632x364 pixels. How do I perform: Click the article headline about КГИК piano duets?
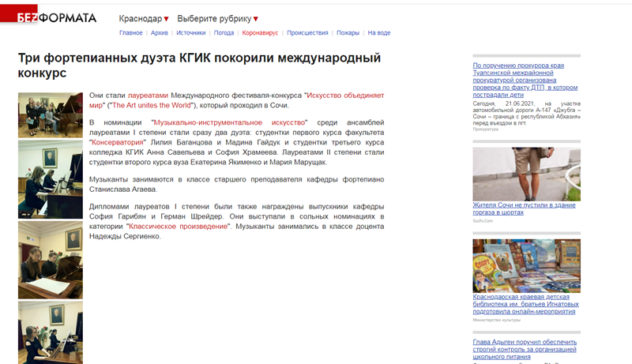coord(199,66)
